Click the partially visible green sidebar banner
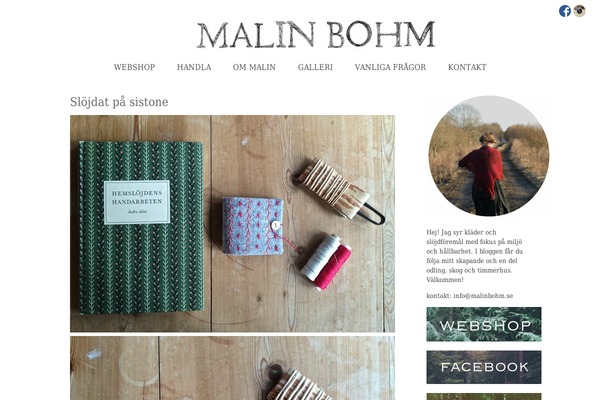The width and height of the screenshot is (600, 400). click(x=484, y=397)
